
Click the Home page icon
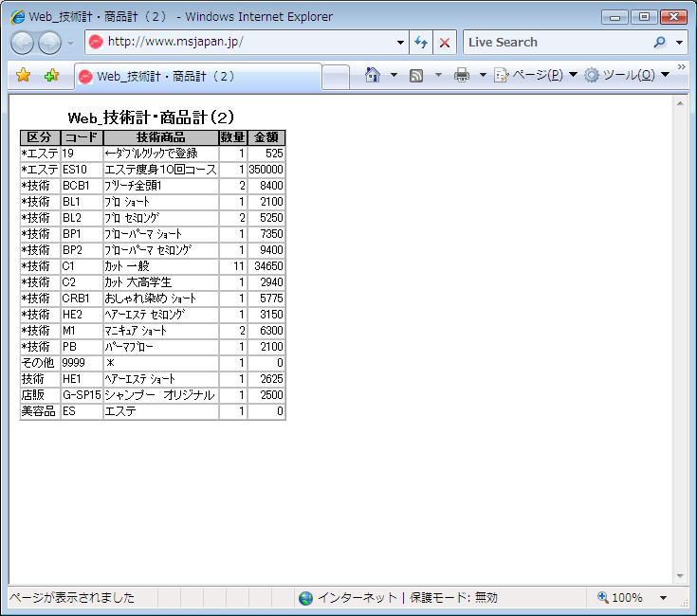point(373,75)
